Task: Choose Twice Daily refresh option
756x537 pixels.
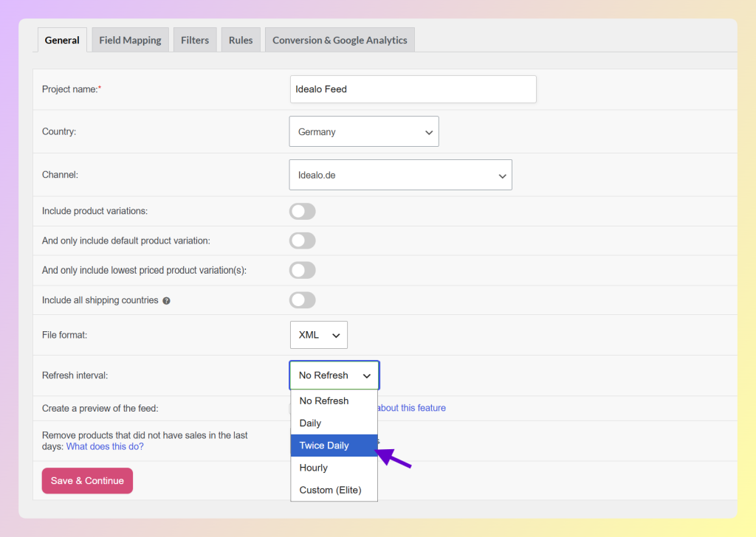Action: click(x=334, y=446)
